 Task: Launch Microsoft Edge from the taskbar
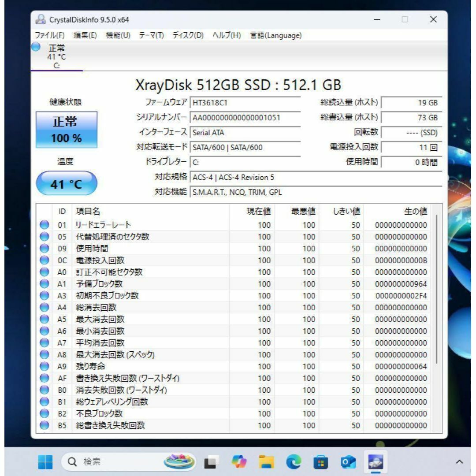coord(294,462)
